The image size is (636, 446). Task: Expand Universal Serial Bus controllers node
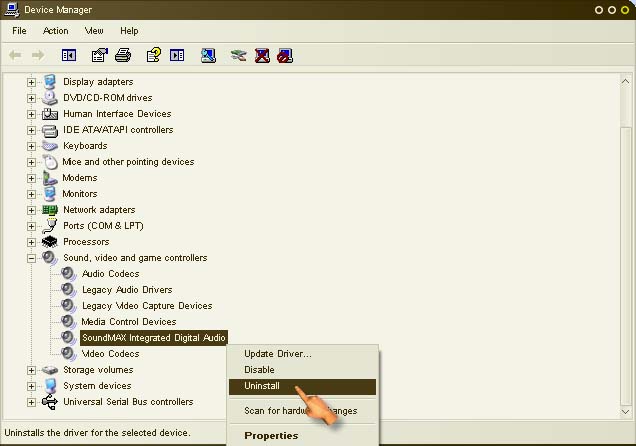click(32, 402)
